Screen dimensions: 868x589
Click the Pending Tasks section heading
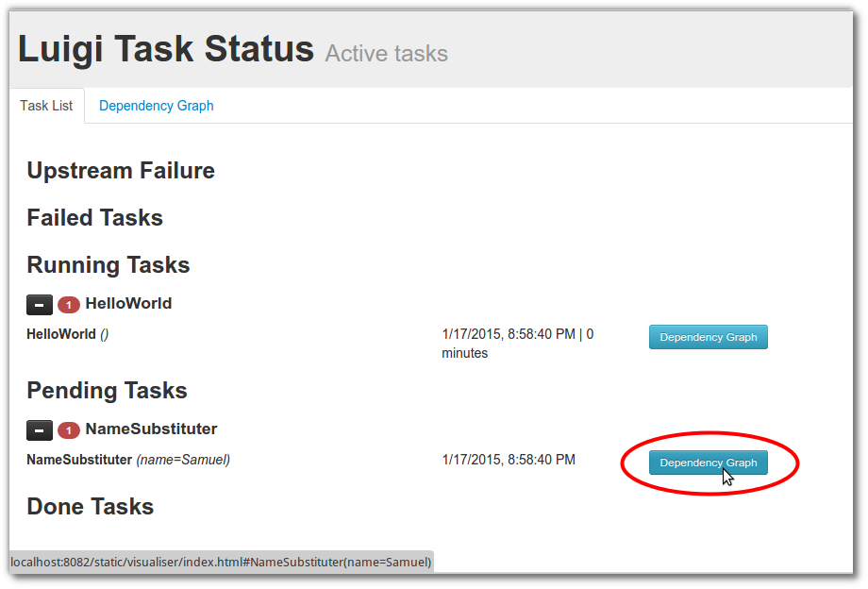pyautogui.click(x=107, y=391)
